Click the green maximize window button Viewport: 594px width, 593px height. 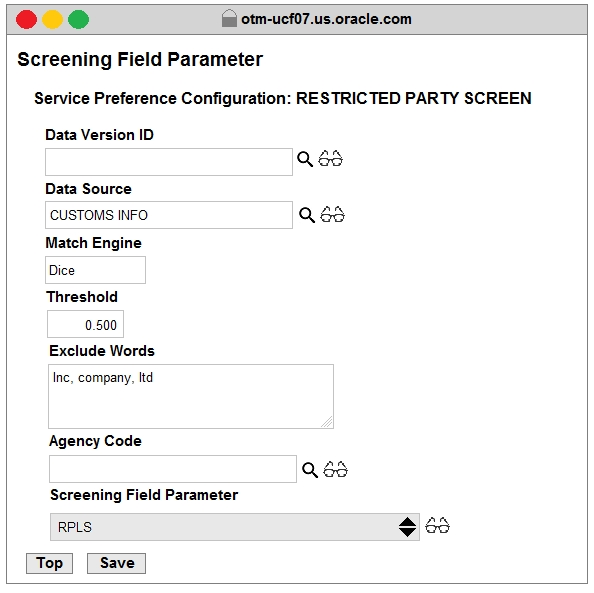78,19
